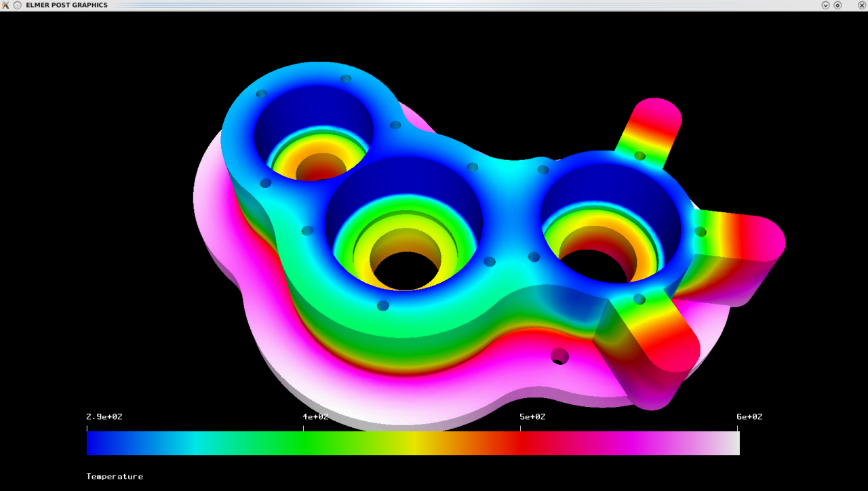Click the right cylinder's black bore opening

595,266
